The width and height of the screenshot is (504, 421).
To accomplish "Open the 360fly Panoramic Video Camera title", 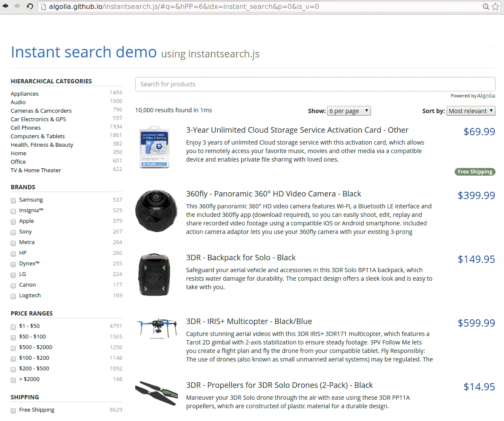I will tap(273, 194).
